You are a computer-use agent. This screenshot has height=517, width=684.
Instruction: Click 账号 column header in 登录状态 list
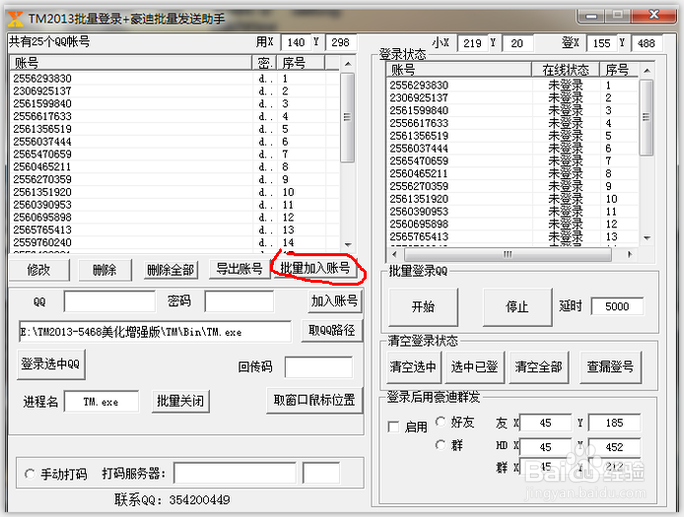pyautogui.click(x=459, y=70)
